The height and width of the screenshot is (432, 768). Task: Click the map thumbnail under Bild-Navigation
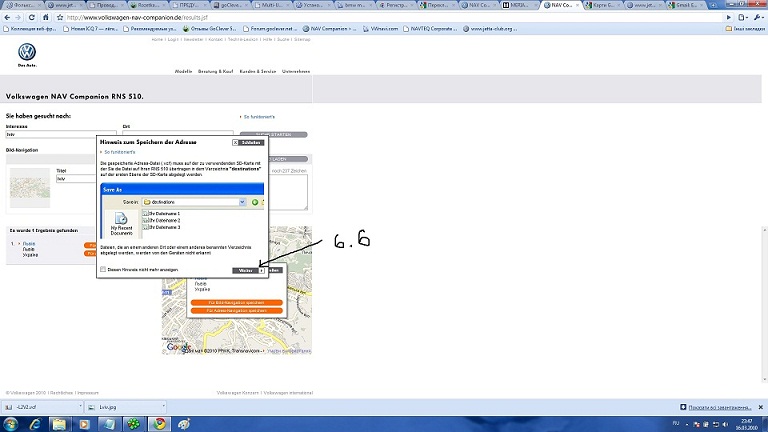click(x=30, y=188)
